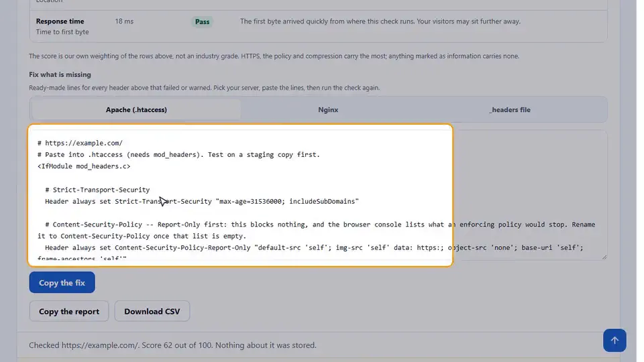Click Copy the report button
The image size is (644, 362).
pyautogui.click(x=69, y=311)
